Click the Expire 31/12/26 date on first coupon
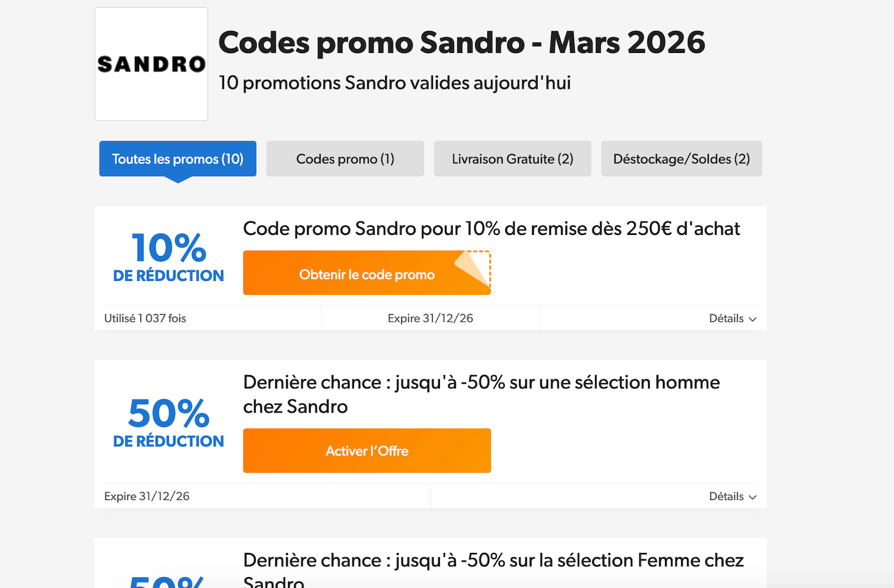The height and width of the screenshot is (588, 894). [x=430, y=317]
